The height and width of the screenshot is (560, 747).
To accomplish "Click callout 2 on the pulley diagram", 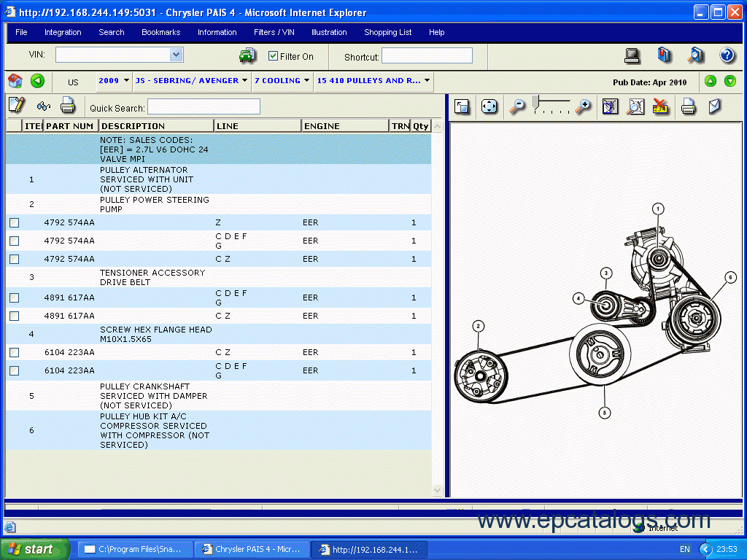I will [479, 326].
